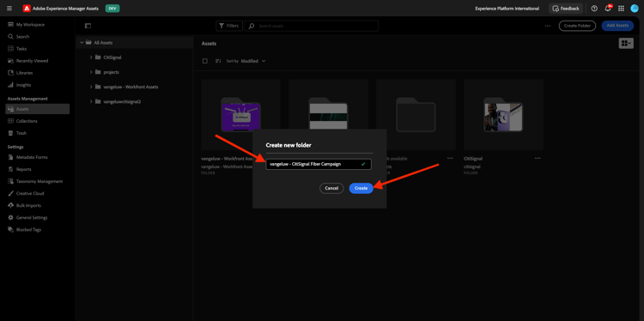Screen dimensions: 644x321
Task: Click the Feedback button
Action: point(566,9)
